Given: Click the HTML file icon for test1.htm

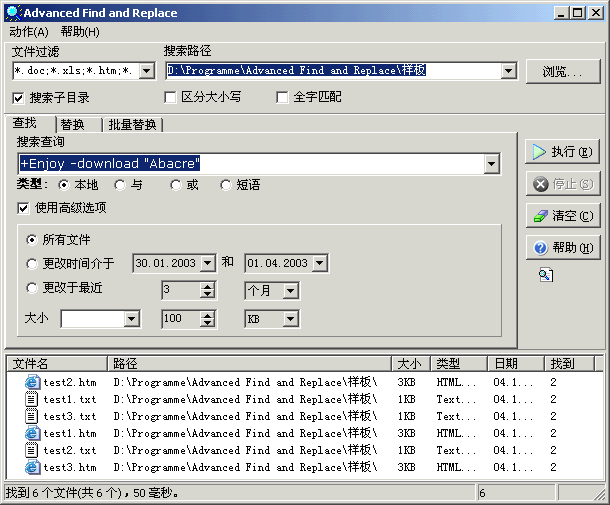Looking at the screenshot, I should (32, 433).
